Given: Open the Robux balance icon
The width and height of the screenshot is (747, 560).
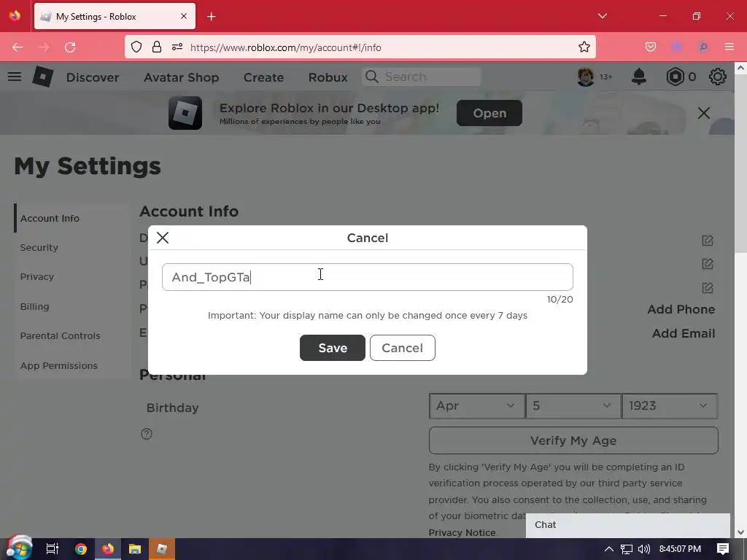Looking at the screenshot, I should pyautogui.click(x=675, y=76).
